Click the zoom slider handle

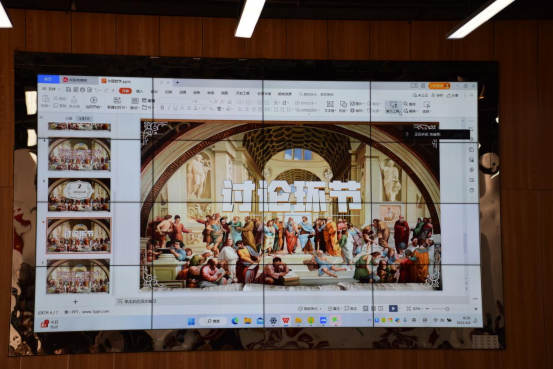pyautogui.click(x=447, y=309)
